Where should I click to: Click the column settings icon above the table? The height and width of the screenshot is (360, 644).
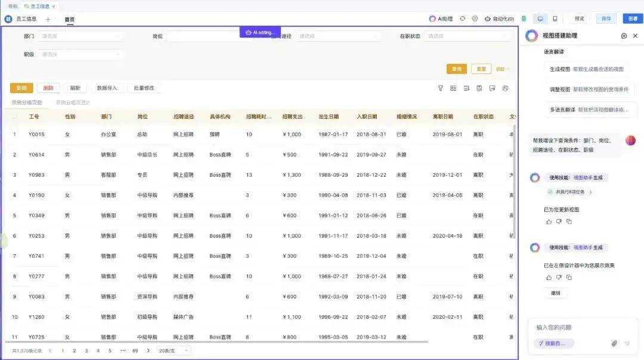click(x=453, y=88)
